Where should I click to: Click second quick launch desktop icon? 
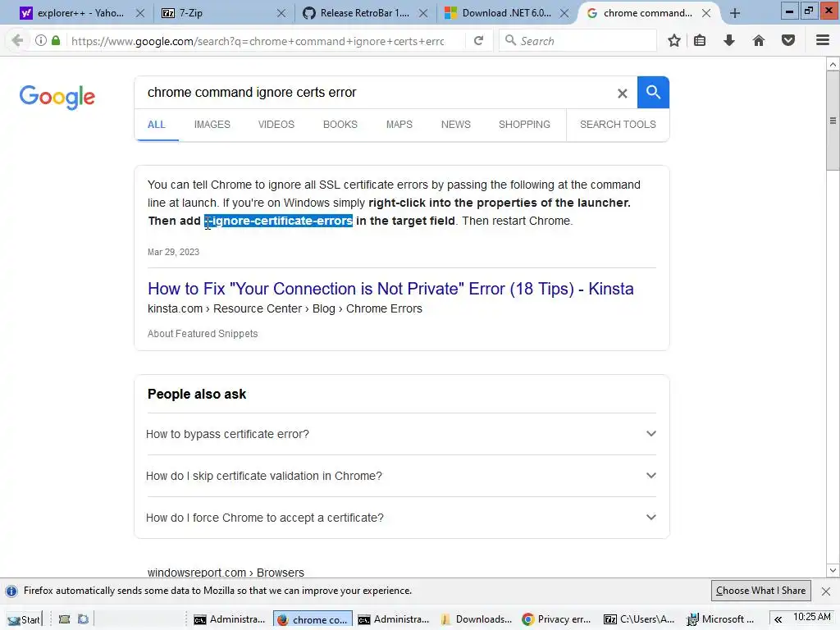[83, 619]
